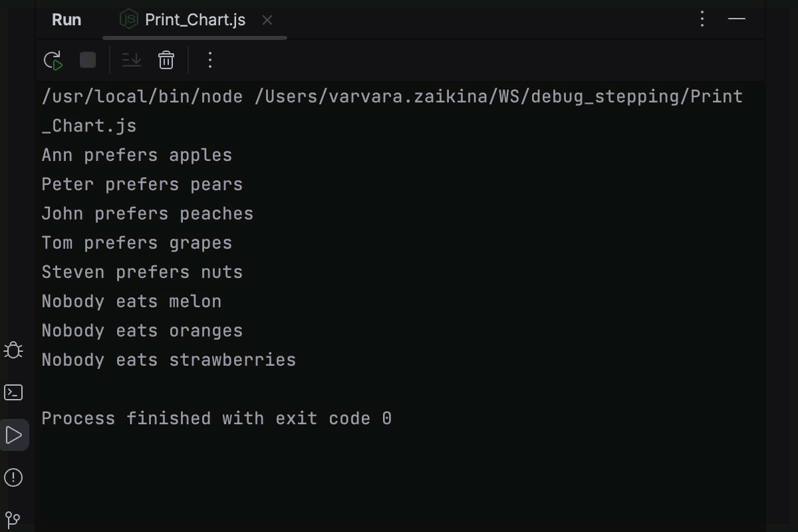
Task: Open the Debug tool window
Action: [x=13, y=350]
